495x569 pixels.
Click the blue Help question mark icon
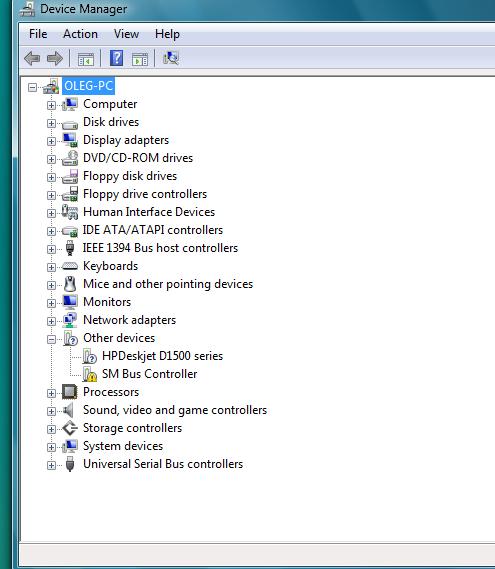point(116,58)
